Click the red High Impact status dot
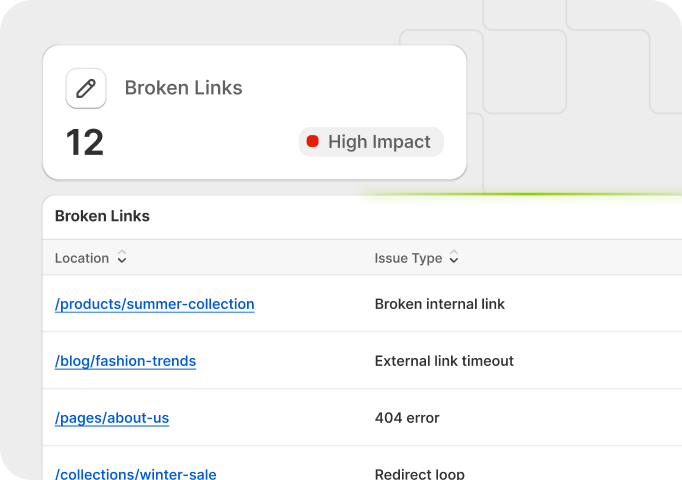The width and height of the screenshot is (682, 480). point(312,142)
